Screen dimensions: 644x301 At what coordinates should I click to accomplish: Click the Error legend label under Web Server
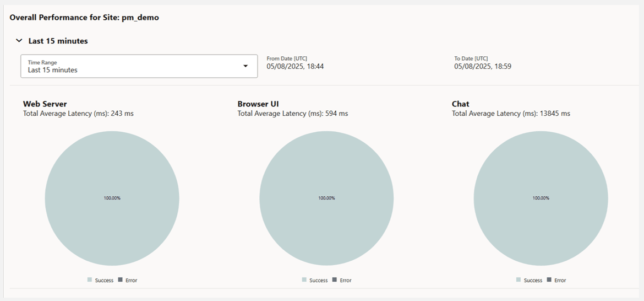132,281
